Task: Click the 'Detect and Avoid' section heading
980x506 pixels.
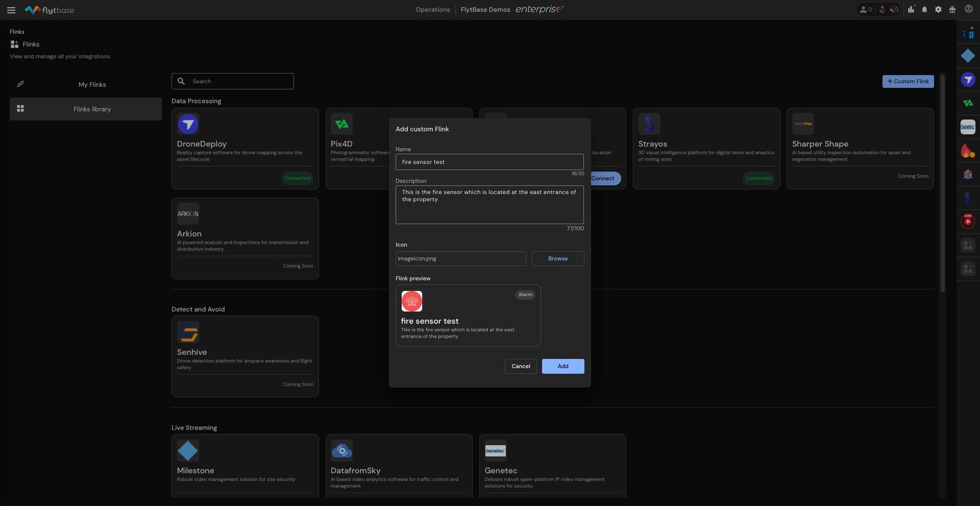Action: 198,309
